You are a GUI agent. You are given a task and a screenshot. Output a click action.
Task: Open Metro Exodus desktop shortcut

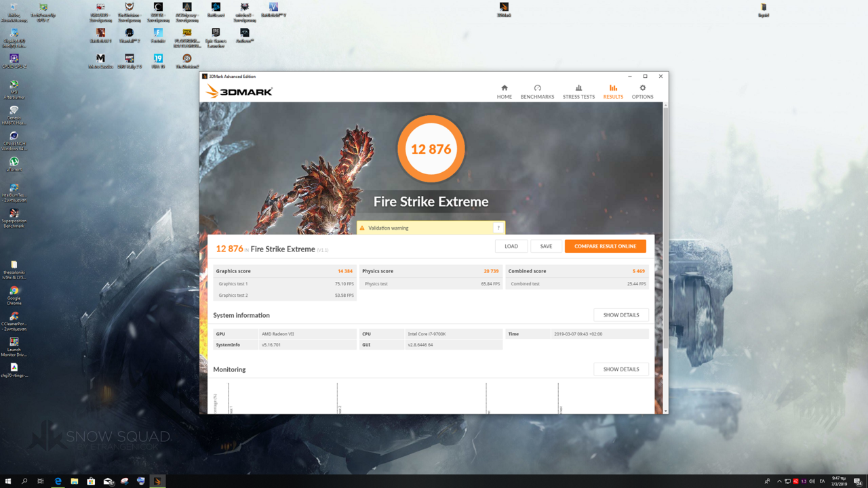tap(100, 61)
